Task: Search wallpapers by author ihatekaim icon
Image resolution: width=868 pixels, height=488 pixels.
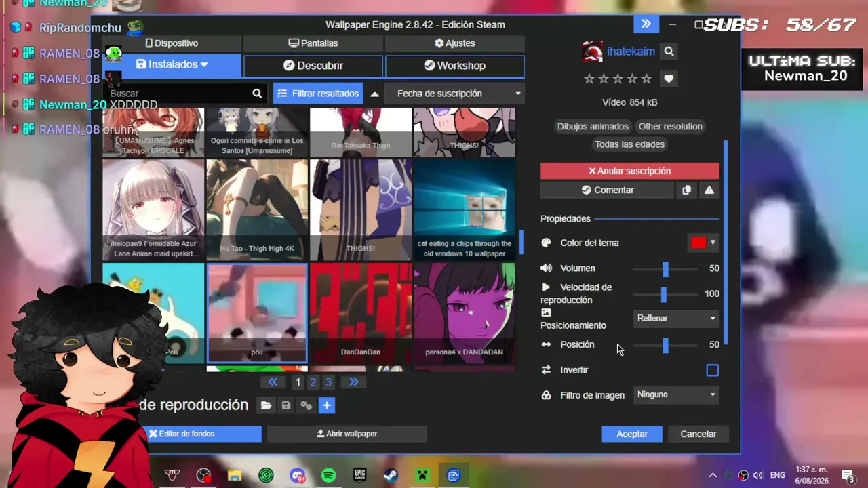Action: (669, 52)
